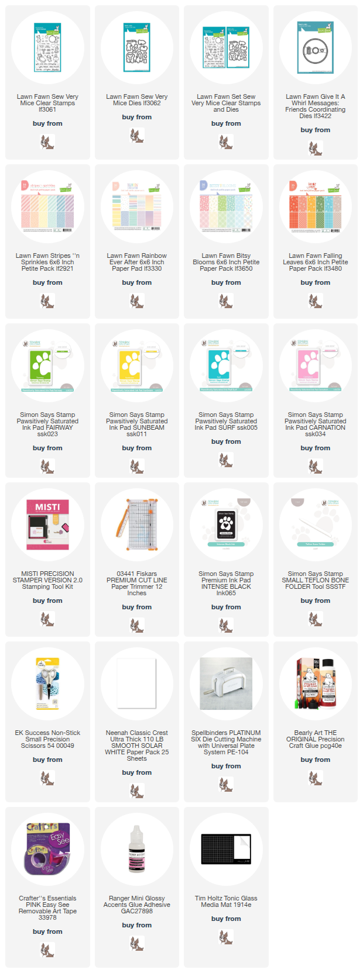Screen dimensions: 363x980
Task: Click store icon under Rainbow Ever After Paper Pad
Action: (137, 301)
